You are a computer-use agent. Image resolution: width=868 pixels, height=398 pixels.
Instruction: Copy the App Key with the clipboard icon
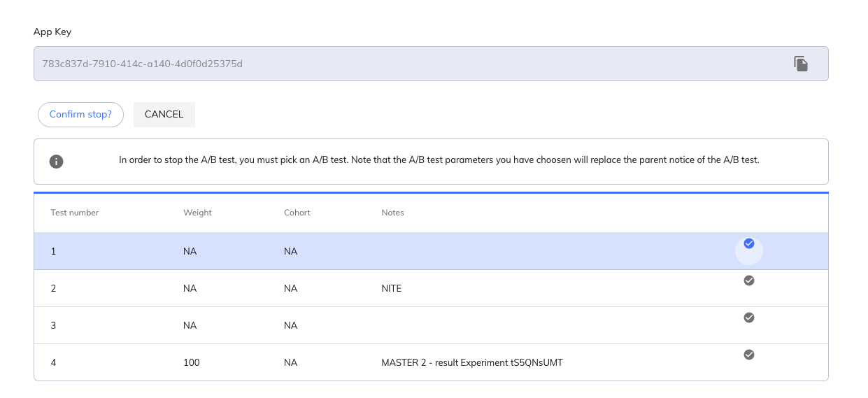[x=801, y=64]
